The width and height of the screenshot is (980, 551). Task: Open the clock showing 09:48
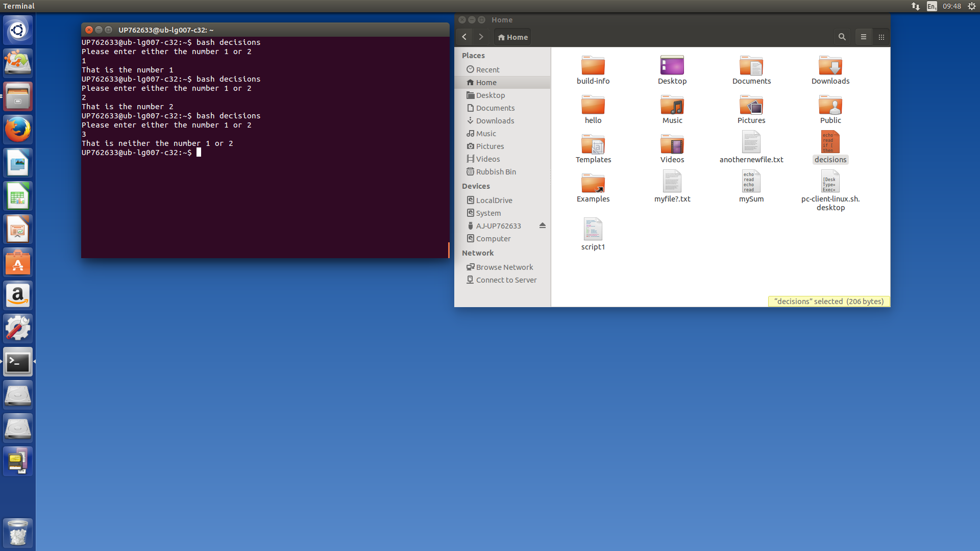point(951,6)
